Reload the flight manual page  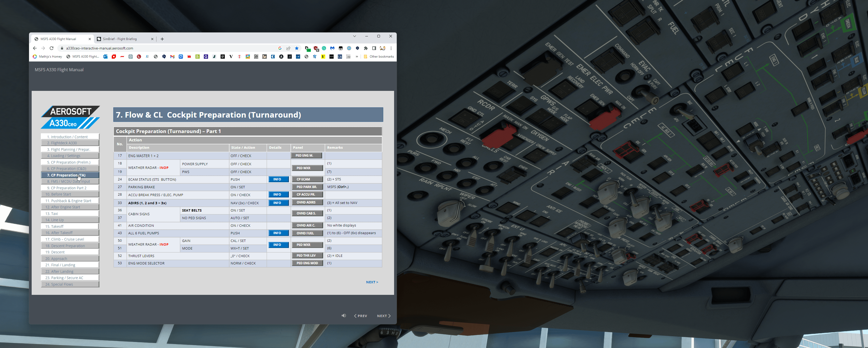coord(52,48)
